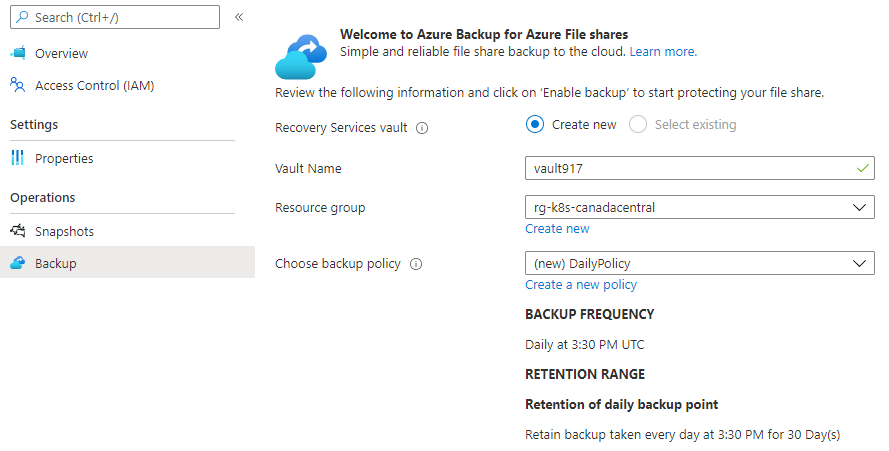The image size is (889, 451).
Task: Click info icon beside Choose backup policy
Action: click(x=416, y=264)
